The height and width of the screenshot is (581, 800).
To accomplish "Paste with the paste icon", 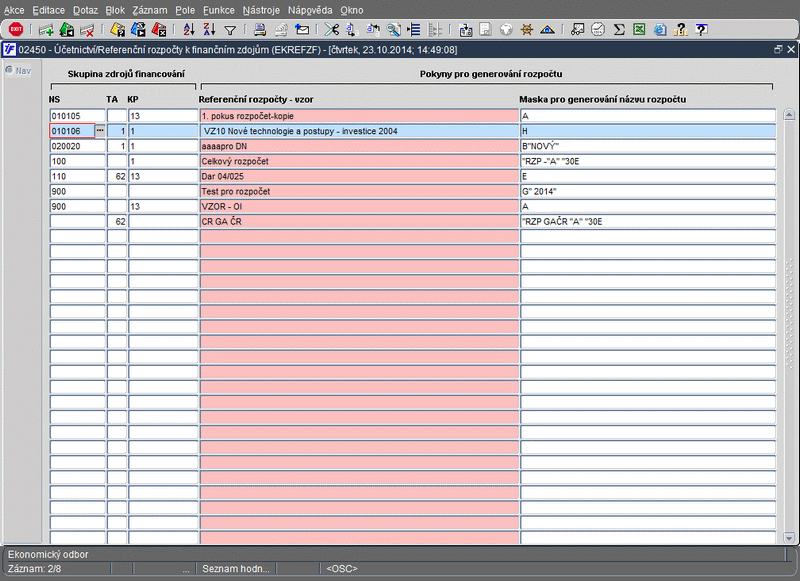I will [373, 30].
